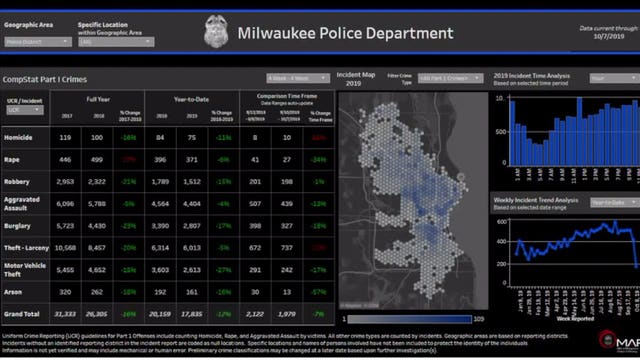Click the Motor Vehicle Theft 2017 value 5,455

click(65, 270)
